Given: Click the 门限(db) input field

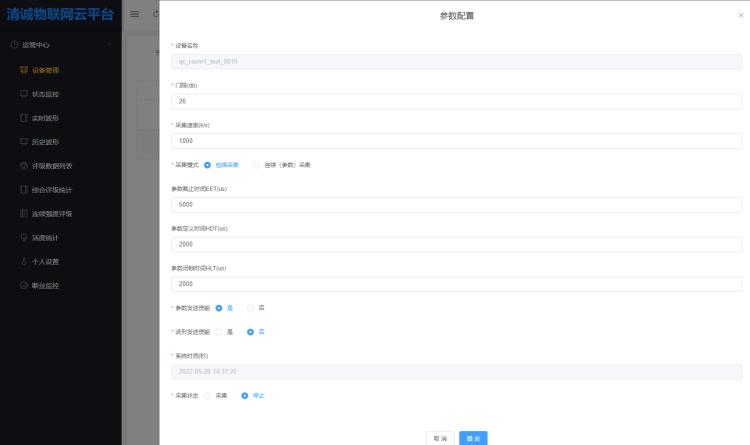Looking at the screenshot, I should click(x=456, y=101).
